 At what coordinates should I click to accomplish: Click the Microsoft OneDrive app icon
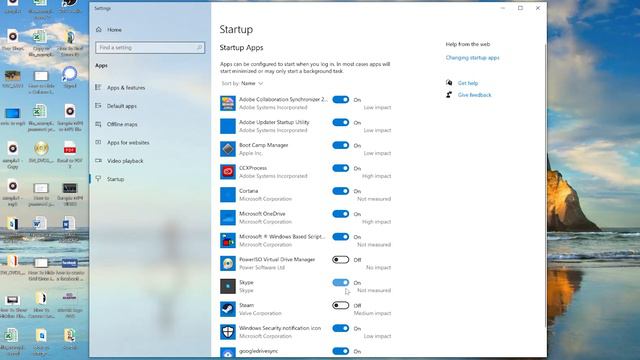(x=228, y=218)
